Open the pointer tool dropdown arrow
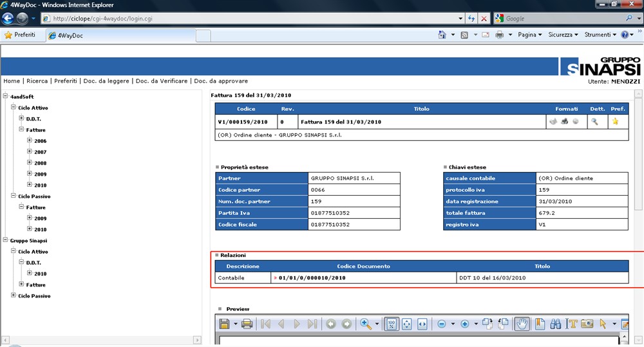 614,324
